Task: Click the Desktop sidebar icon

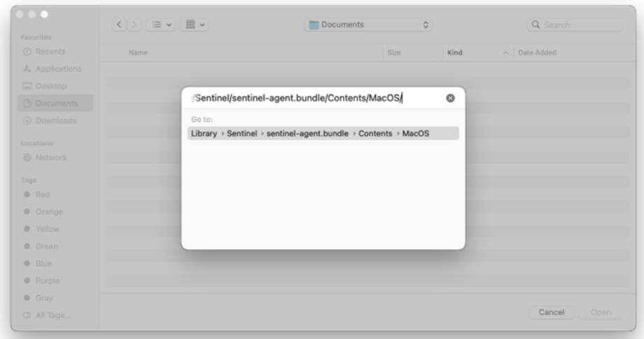Action: pyautogui.click(x=27, y=86)
